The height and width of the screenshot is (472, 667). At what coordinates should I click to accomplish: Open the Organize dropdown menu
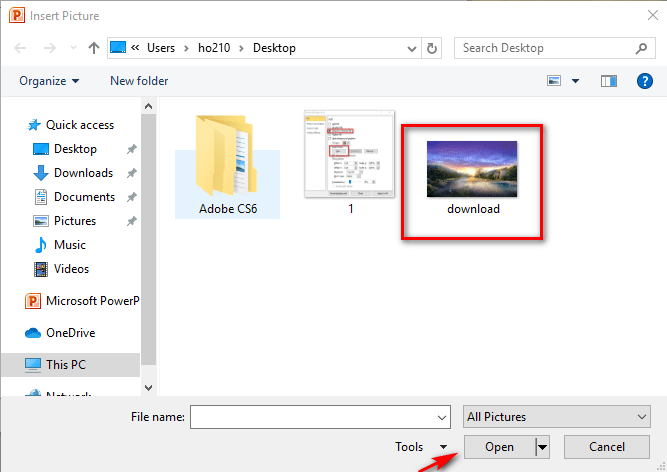point(48,81)
